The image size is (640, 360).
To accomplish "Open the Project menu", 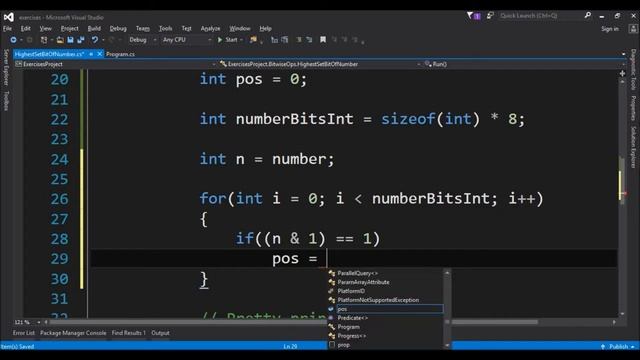I will click(69, 29).
